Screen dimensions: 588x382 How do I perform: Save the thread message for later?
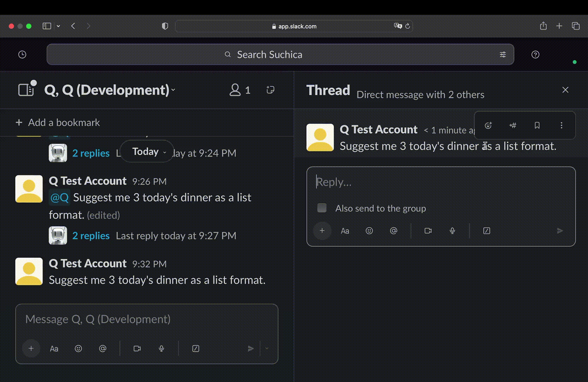click(x=537, y=125)
